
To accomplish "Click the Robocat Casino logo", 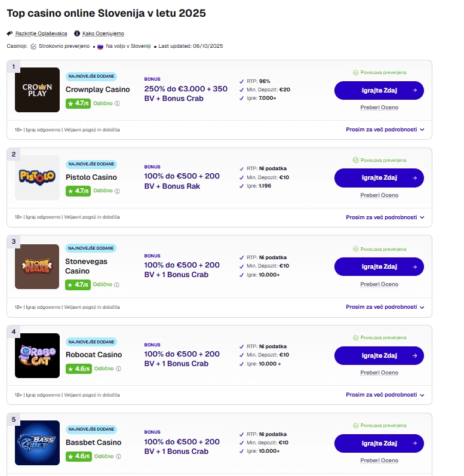I will [37, 355].
